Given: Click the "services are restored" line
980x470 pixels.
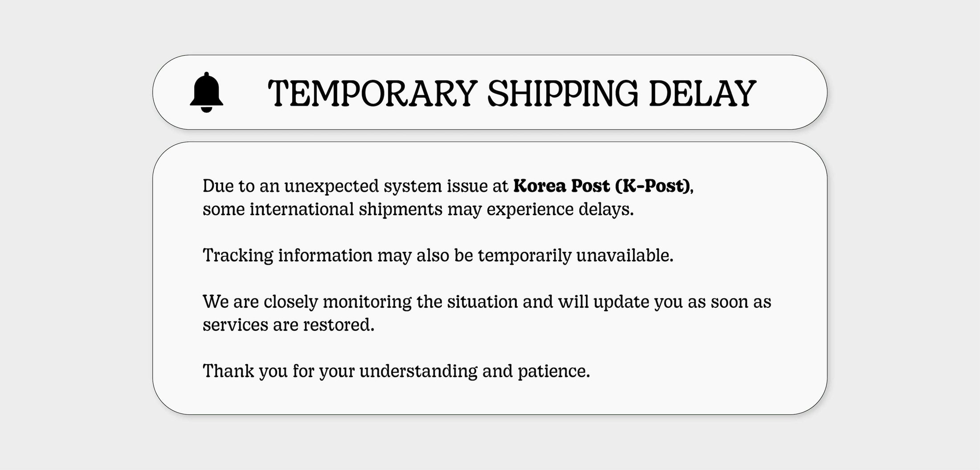Looking at the screenshot, I should [288, 325].
